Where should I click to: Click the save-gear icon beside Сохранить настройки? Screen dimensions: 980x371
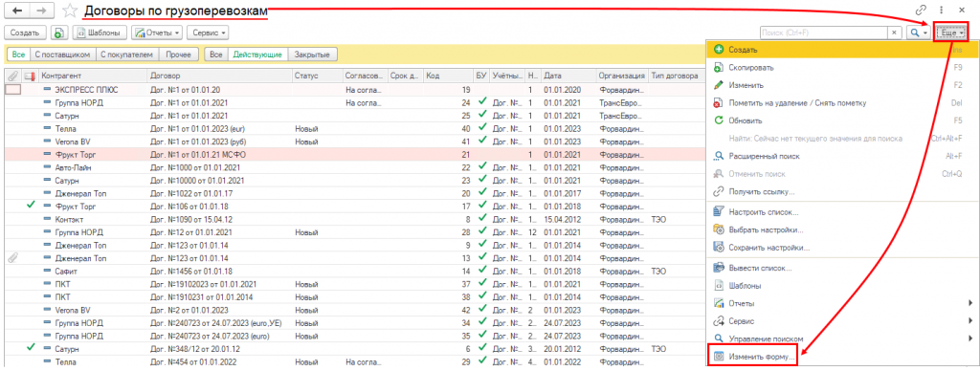point(719,248)
